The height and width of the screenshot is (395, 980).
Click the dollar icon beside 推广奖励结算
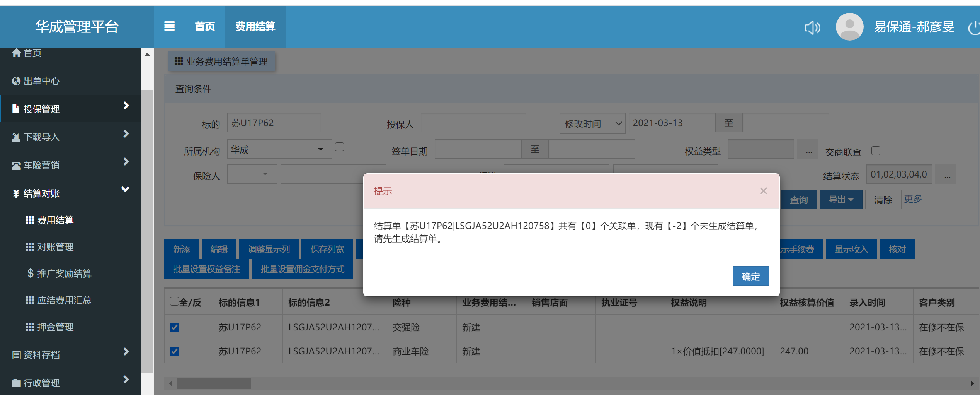(x=31, y=274)
